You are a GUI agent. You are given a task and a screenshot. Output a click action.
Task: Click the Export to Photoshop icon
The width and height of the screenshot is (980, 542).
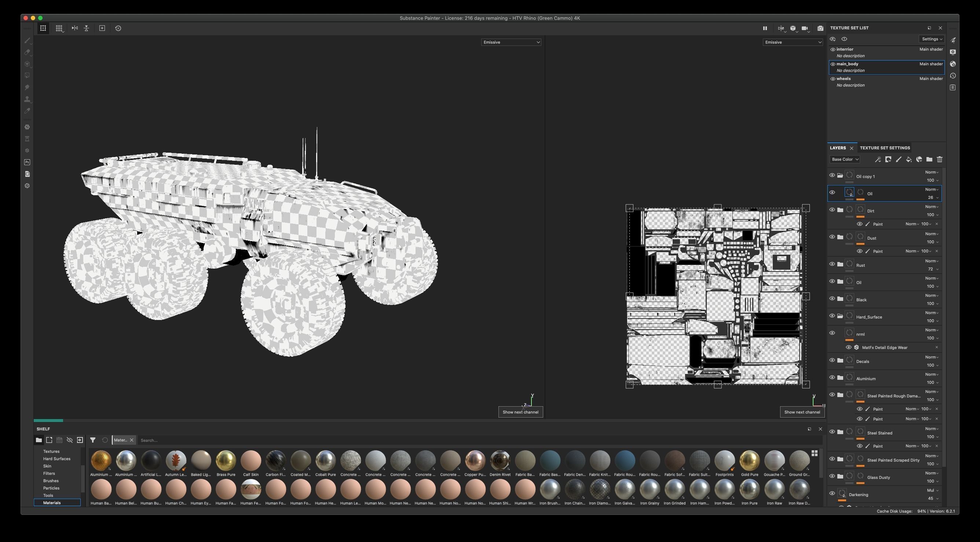27,162
